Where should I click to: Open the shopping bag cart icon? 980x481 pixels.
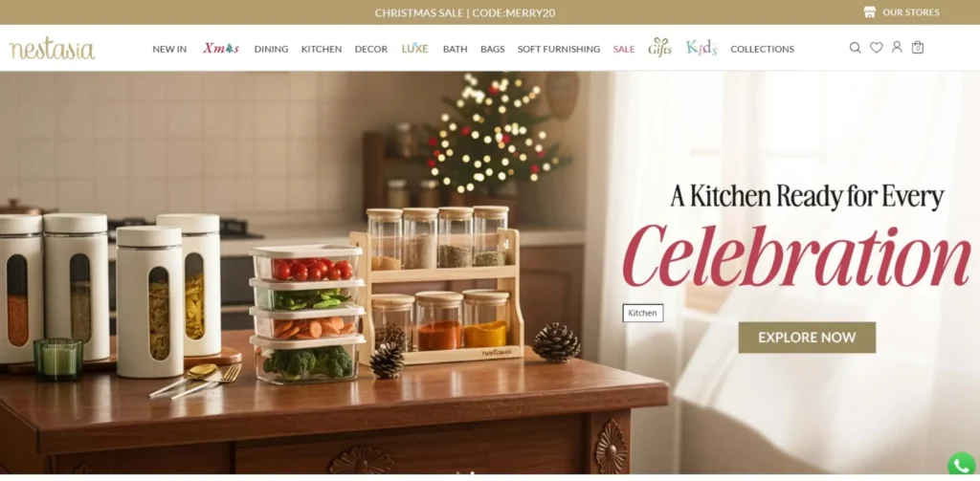point(918,48)
